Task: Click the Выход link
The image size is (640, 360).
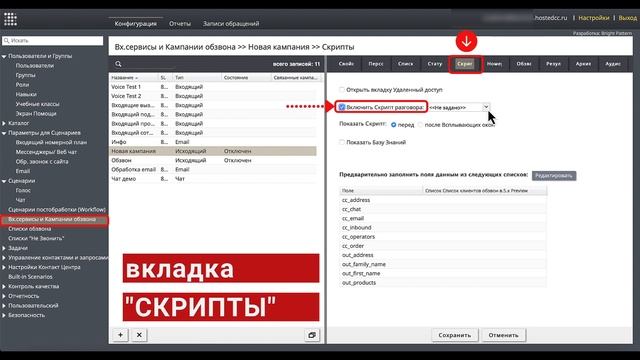Action: pyautogui.click(x=627, y=18)
